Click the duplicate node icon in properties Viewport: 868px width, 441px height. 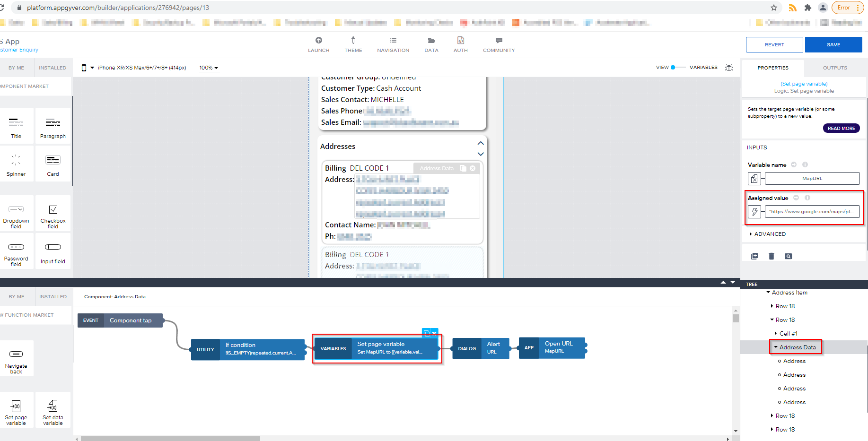(x=754, y=256)
